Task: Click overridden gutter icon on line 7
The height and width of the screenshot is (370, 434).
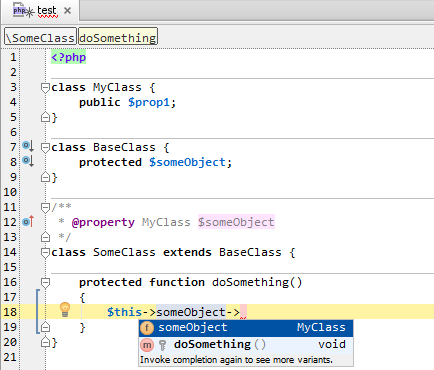Action: pyautogui.click(x=28, y=146)
